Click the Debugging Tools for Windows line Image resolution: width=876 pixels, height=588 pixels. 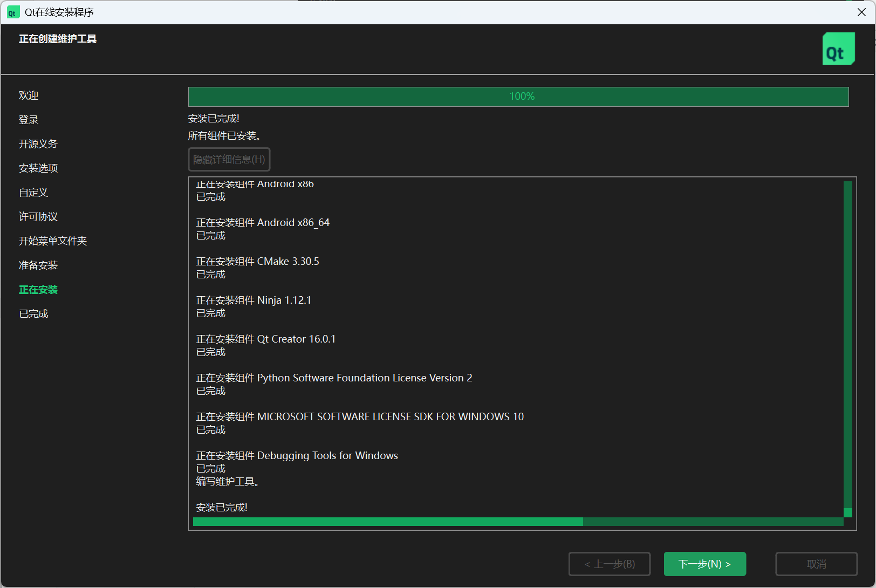click(297, 456)
